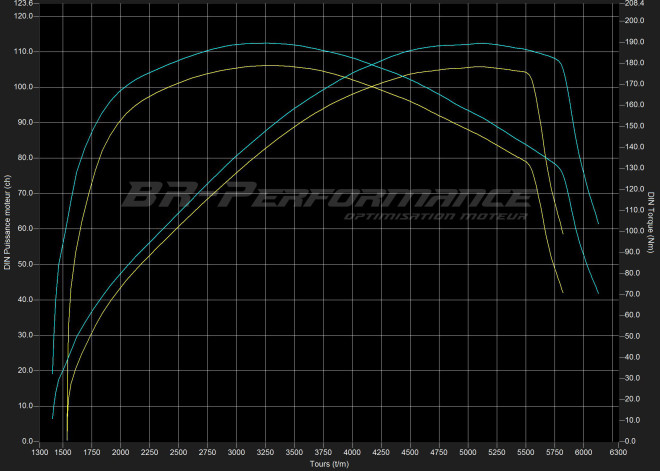The image size is (660, 471).
Task: Select the 'DIN Torque (Nm)' axis title
Action: (x=651, y=222)
